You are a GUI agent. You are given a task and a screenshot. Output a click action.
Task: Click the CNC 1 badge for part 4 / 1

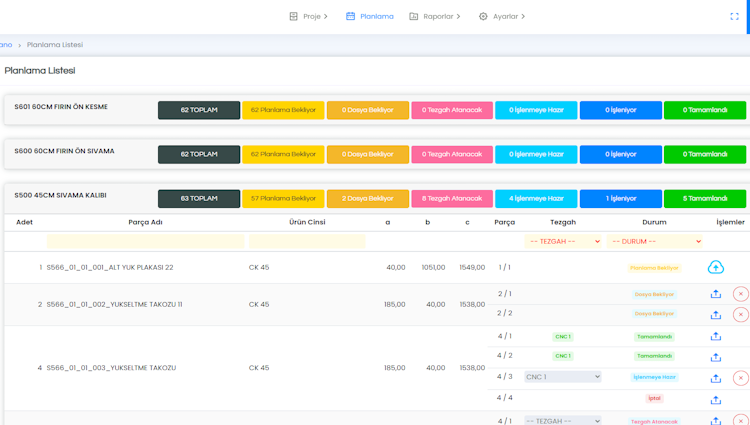563,337
